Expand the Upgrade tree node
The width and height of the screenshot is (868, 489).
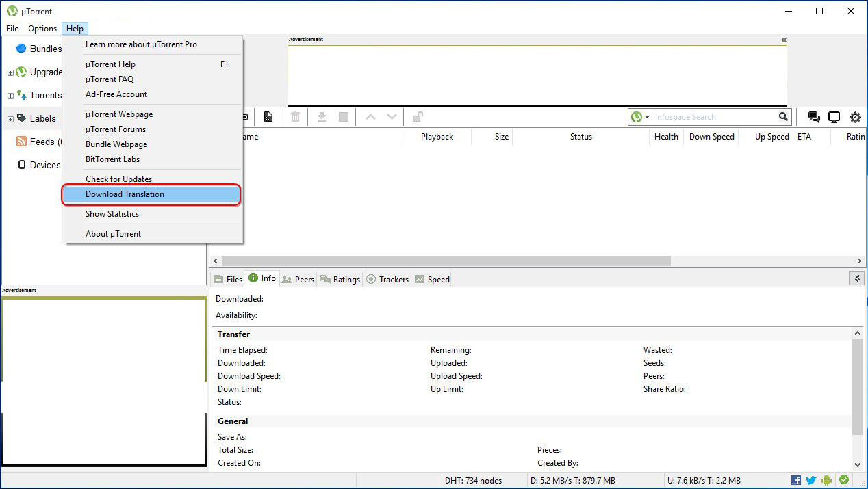pyautogui.click(x=10, y=72)
